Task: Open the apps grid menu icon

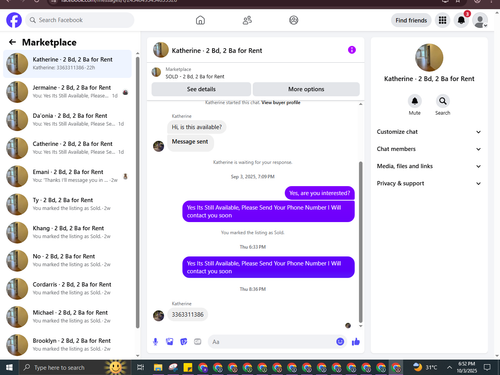Action: point(442,20)
